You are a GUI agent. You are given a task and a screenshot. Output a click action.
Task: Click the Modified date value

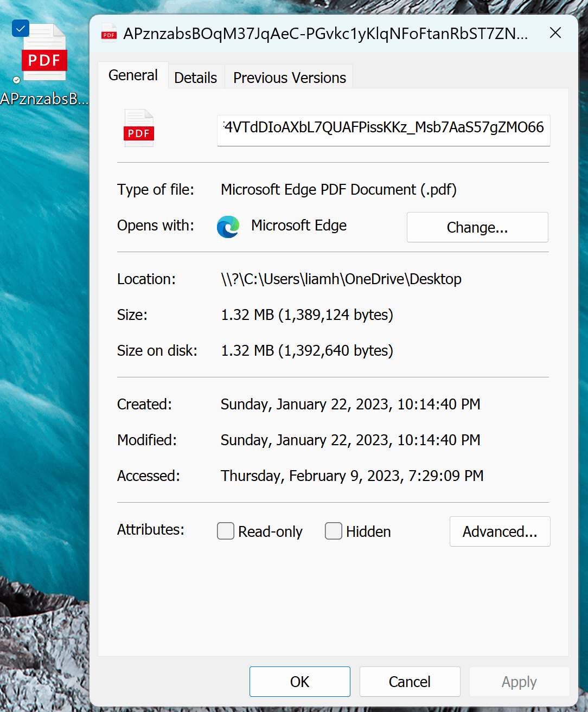(x=350, y=440)
